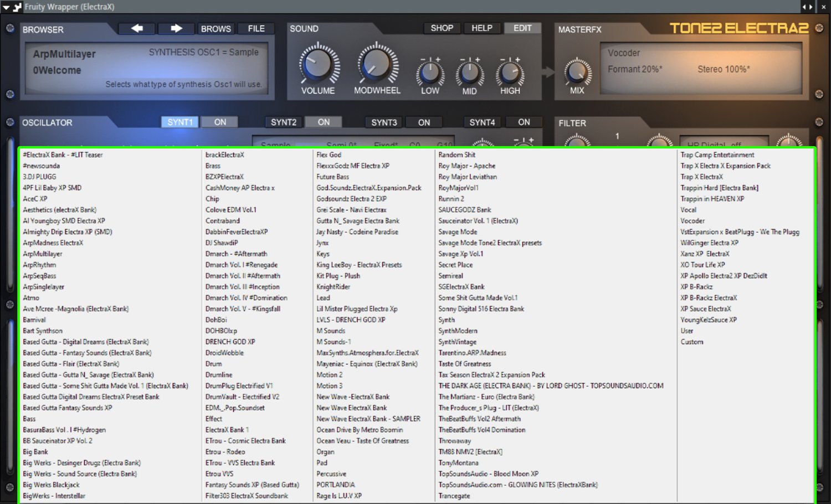Image resolution: width=831 pixels, height=504 pixels.
Task: Select the Drumline bank
Action: point(219,375)
